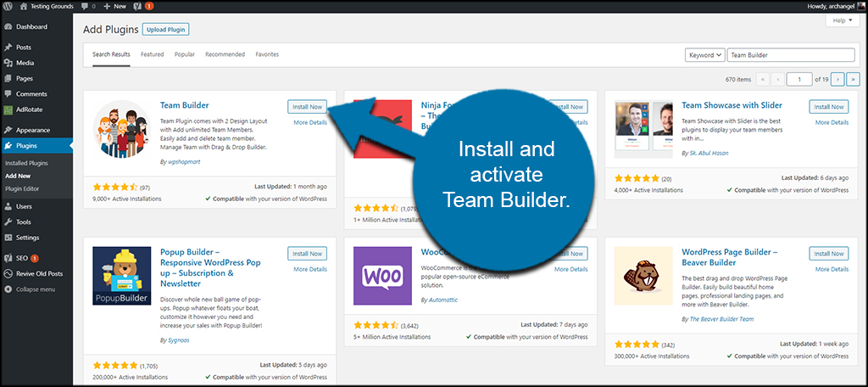Viewport: 868px width, 387px height.
Task: Open Team Showcase with Slider title link
Action: 732,105
